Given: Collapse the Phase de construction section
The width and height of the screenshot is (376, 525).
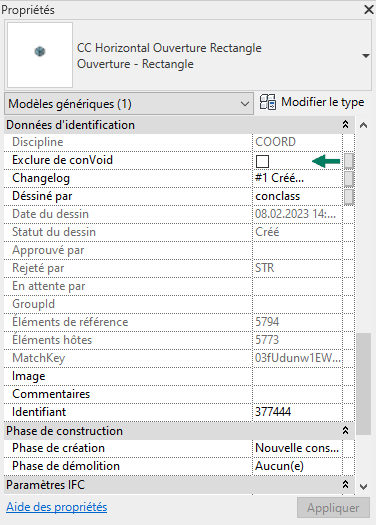Looking at the screenshot, I should (346, 431).
